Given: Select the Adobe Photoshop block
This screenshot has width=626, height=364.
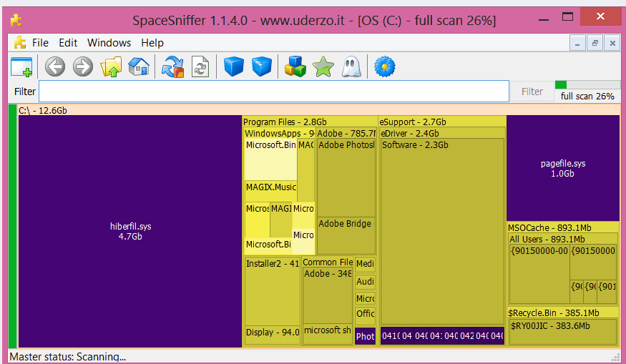Looking at the screenshot, I should click(346, 177).
